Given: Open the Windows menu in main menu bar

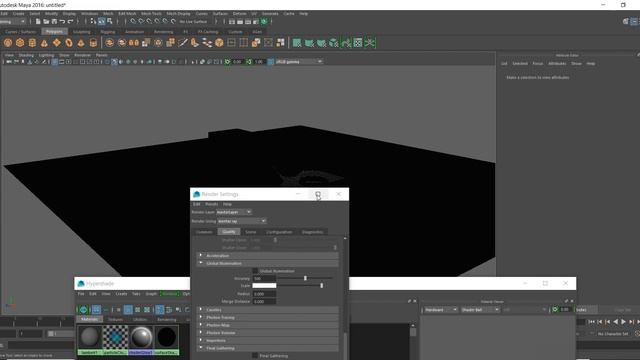Looking at the screenshot, I should click(89, 14).
